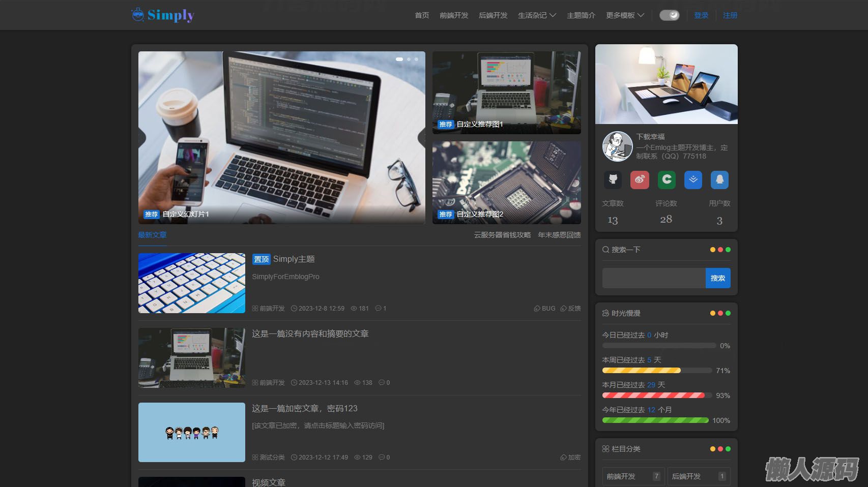Click the green CSDN icon
This screenshot has height=487, width=868.
coord(667,179)
